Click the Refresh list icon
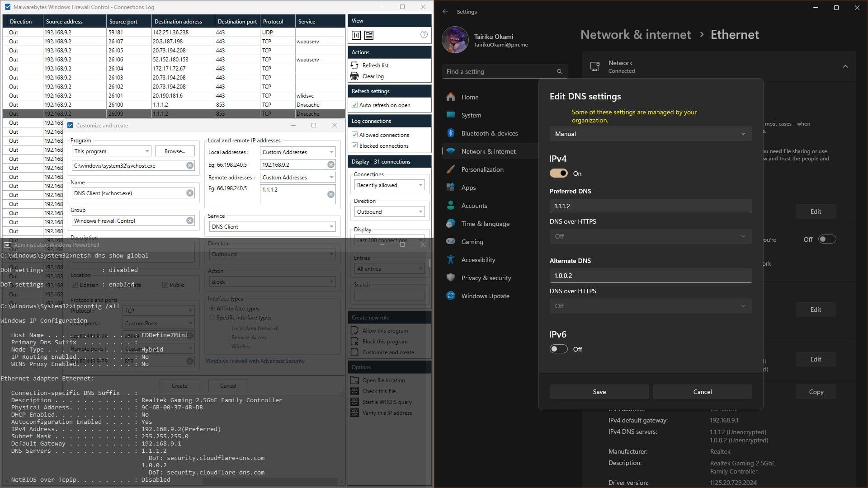This screenshot has width=868, height=488. [355, 65]
